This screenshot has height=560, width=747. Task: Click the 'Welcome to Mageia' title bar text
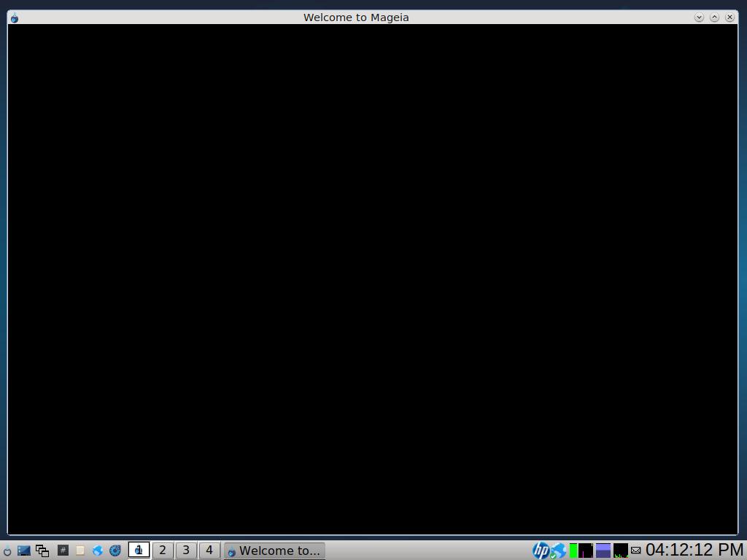click(356, 17)
